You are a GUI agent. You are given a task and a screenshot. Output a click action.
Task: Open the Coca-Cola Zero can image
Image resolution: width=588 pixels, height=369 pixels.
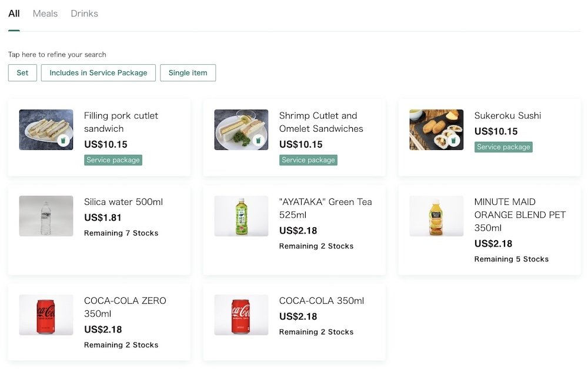coord(46,315)
